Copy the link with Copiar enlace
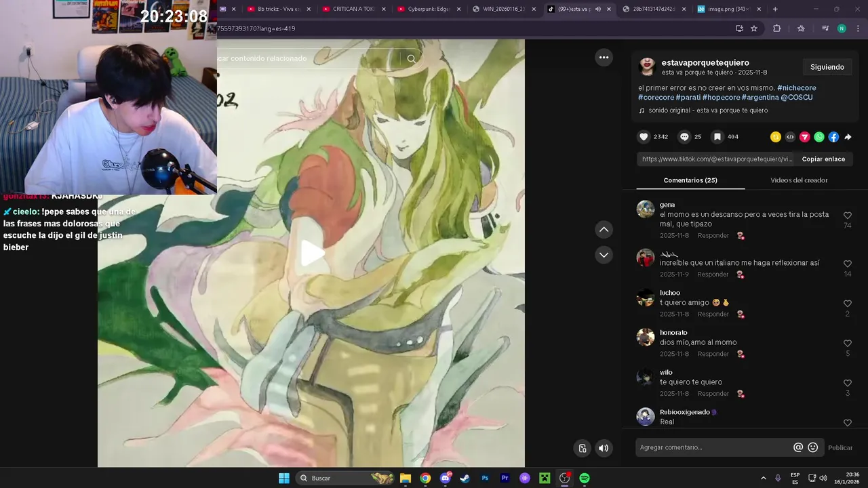 tap(823, 159)
